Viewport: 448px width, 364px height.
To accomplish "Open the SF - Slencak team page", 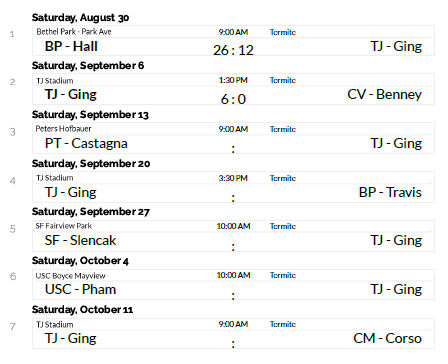I will 80,240.
